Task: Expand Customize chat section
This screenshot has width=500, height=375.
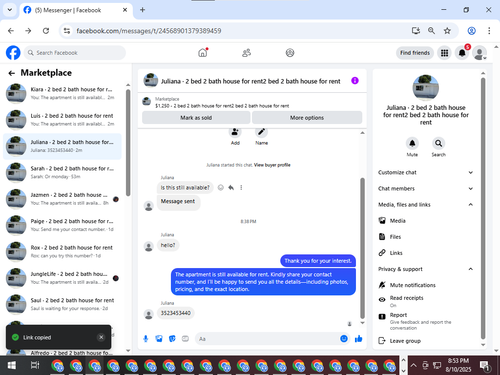Action: pyautogui.click(x=426, y=172)
